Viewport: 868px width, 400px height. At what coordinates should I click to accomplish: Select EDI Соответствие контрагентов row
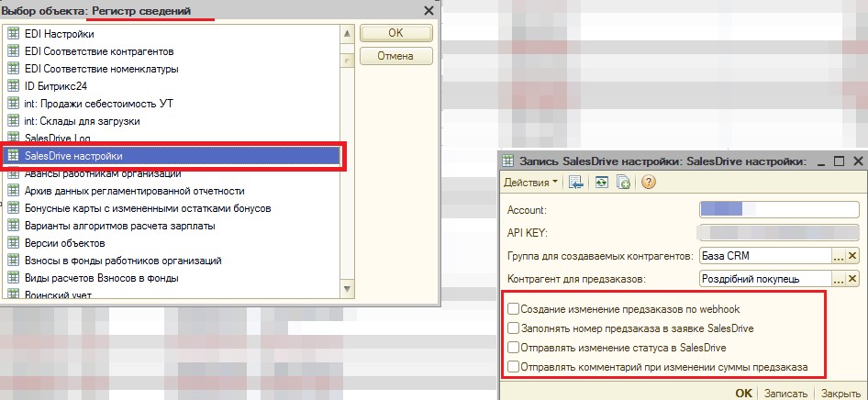(171, 51)
